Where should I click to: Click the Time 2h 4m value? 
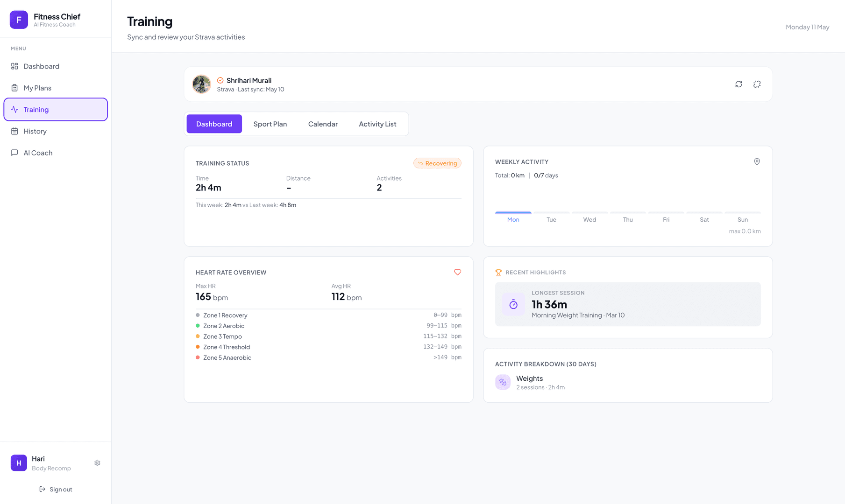click(208, 188)
